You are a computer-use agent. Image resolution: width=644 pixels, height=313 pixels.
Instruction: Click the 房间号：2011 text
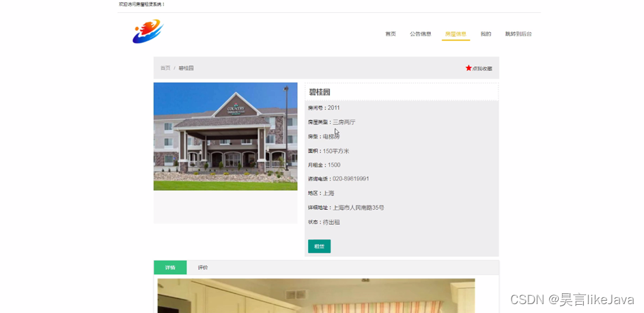pyautogui.click(x=324, y=108)
